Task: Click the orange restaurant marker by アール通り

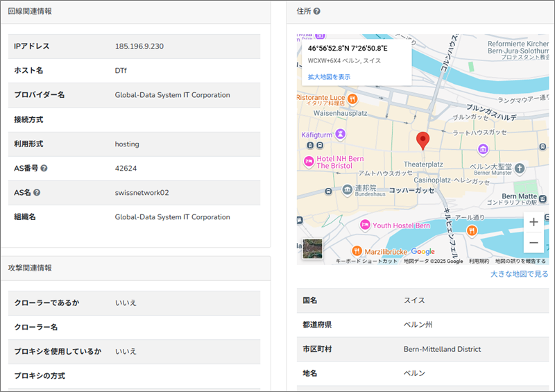Action: point(472,231)
